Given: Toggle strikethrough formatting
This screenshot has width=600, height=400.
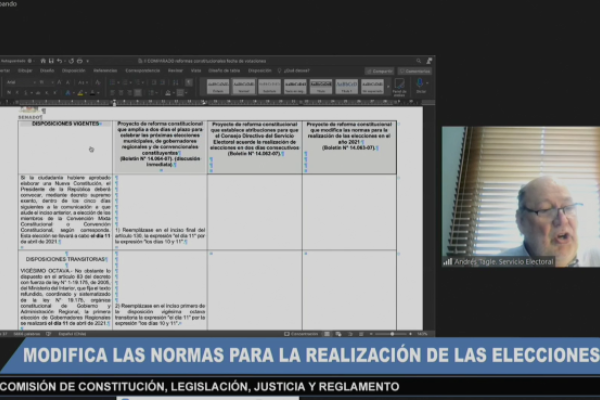Looking at the screenshot, I should [x=38, y=93].
